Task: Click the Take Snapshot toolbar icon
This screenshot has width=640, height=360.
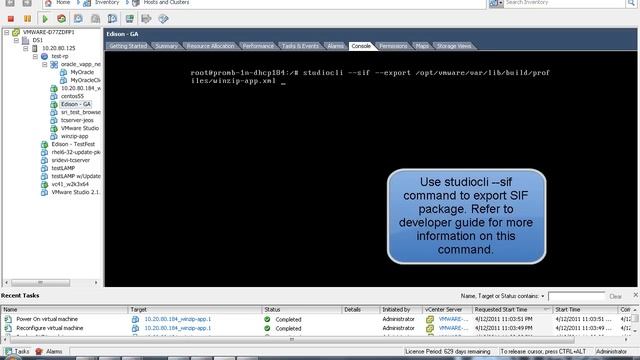Action: tap(78, 19)
